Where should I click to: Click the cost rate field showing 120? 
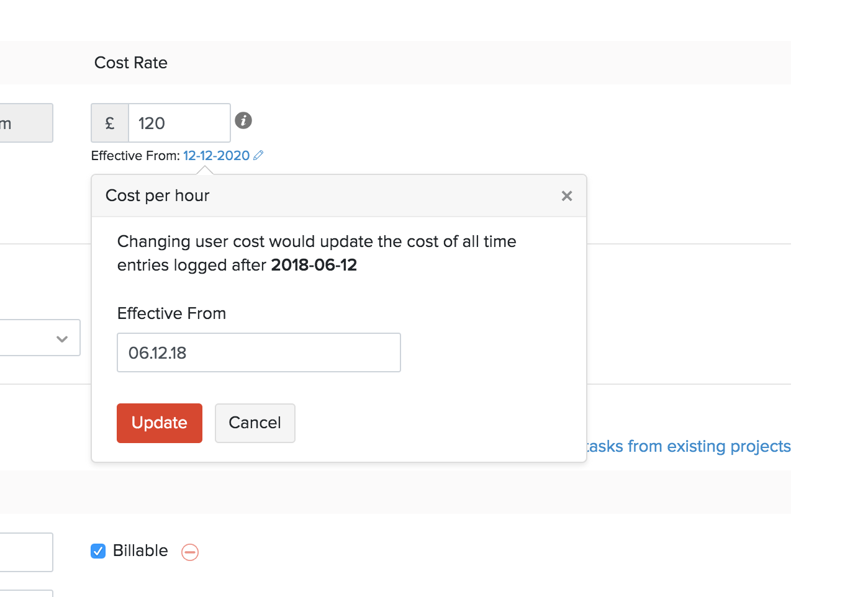[x=179, y=123]
